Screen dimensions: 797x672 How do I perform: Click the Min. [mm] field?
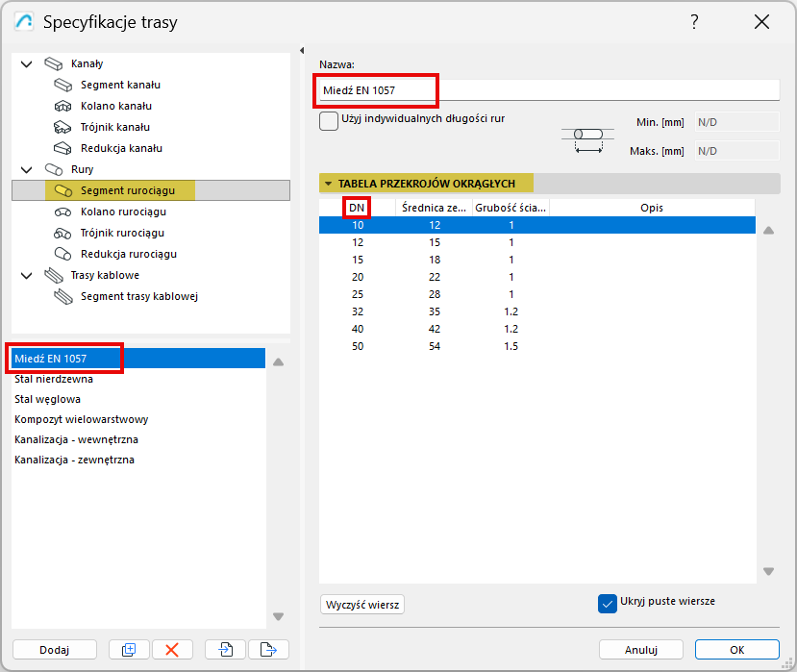pos(737,122)
